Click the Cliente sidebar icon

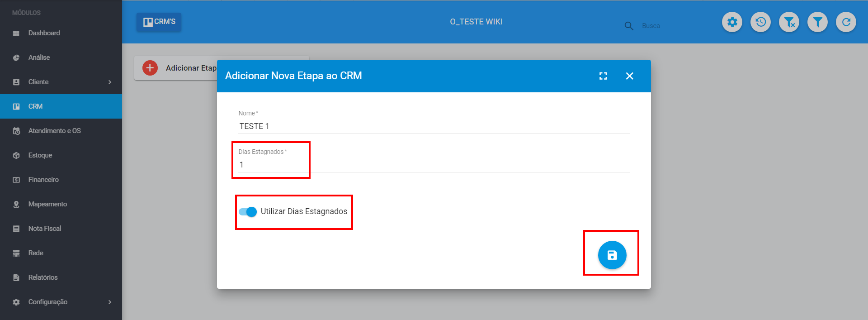coord(16,82)
